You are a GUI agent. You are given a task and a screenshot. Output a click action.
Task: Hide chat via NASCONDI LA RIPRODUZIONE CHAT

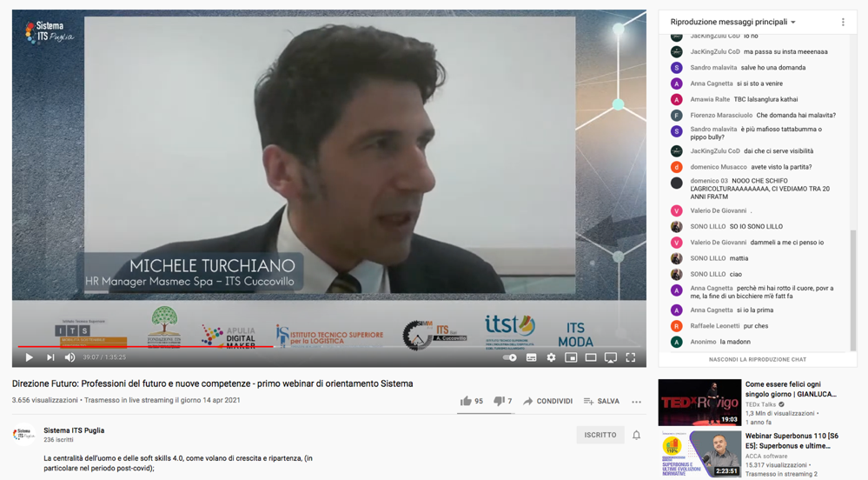click(x=758, y=359)
